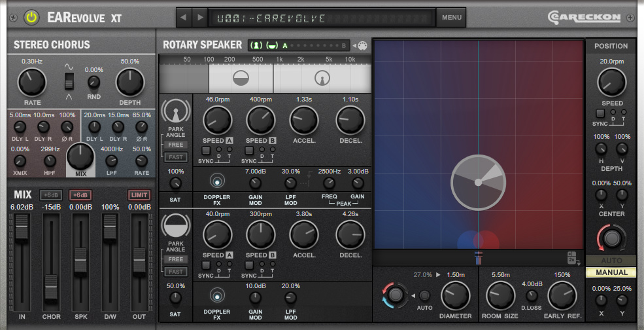Select the previous preset arrow
This screenshot has height=330, width=644.
pyautogui.click(x=184, y=17)
